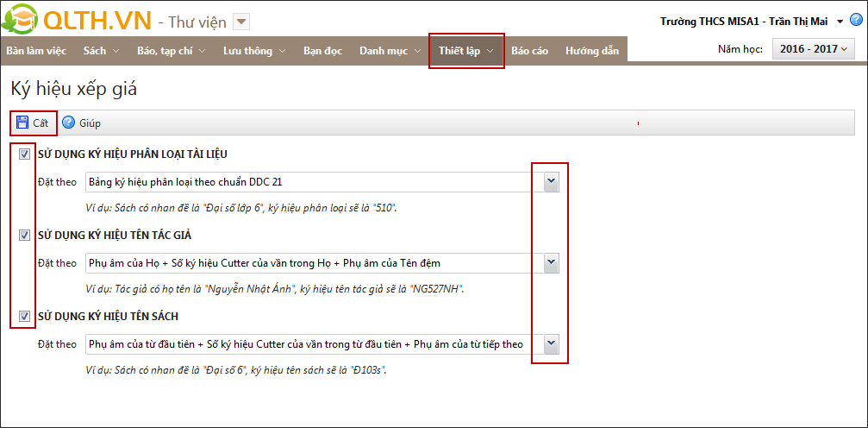Toggle Sử dụng ký hiệu phân loại tài liệu checkbox

point(24,154)
